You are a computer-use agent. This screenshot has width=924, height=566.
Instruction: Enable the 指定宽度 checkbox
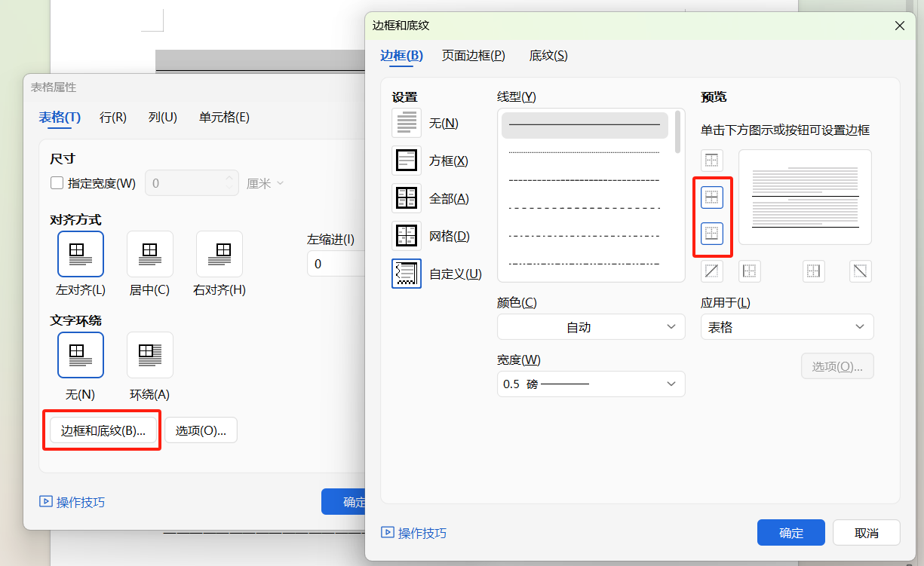[x=57, y=182]
